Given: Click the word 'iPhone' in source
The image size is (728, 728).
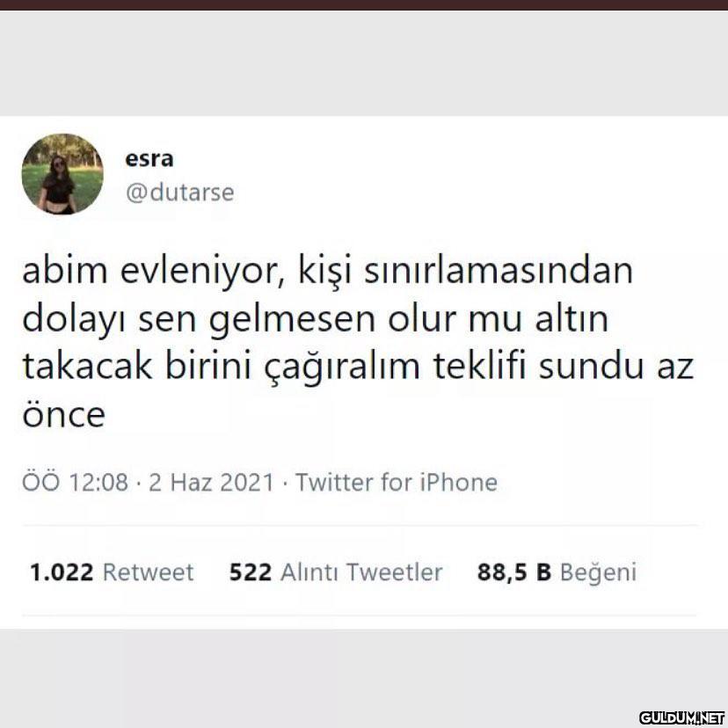Looking at the screenshot, I should (x=459, y=482).
